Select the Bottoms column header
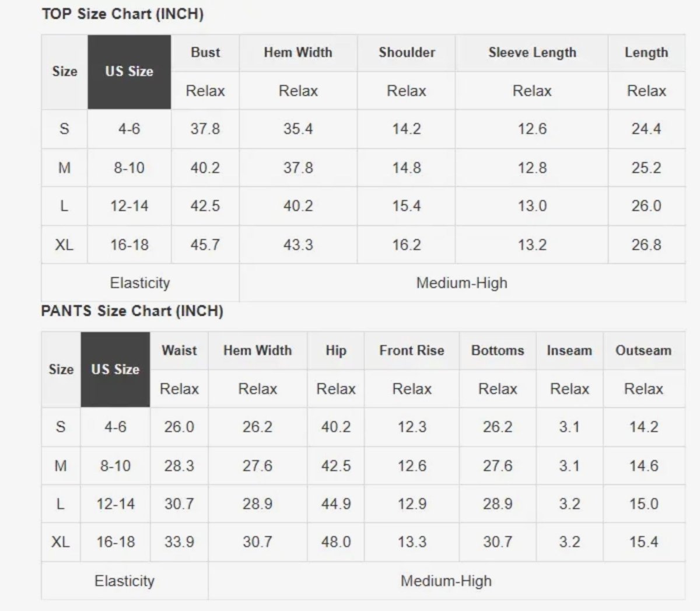700x611 pixels. tap(498, 351)
